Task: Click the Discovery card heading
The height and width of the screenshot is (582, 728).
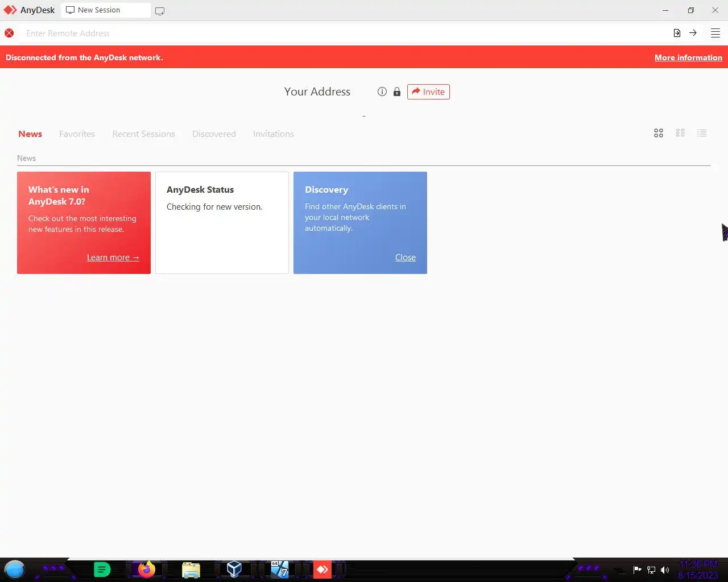Action: (326, 190)
